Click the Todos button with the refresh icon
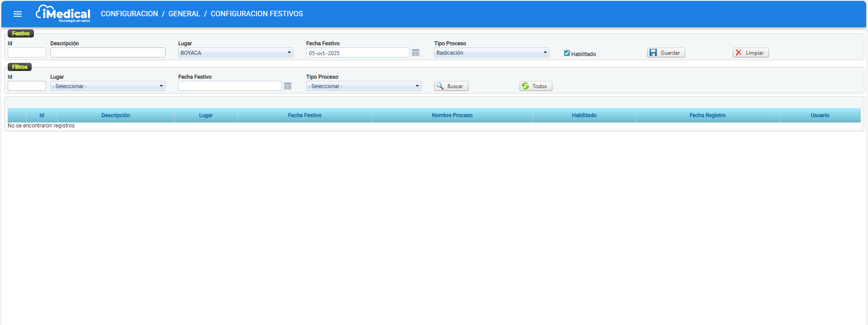The image size is (868, 325). tap(536, 86)
